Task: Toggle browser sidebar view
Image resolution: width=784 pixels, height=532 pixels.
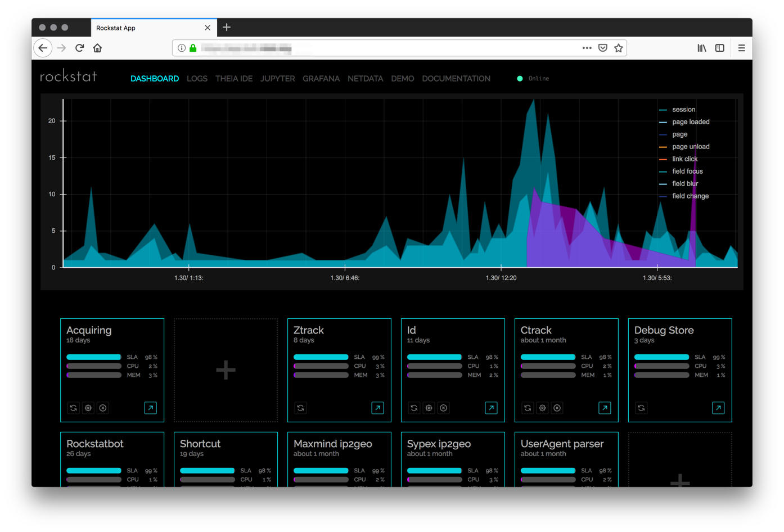Action: coord(720,48)
